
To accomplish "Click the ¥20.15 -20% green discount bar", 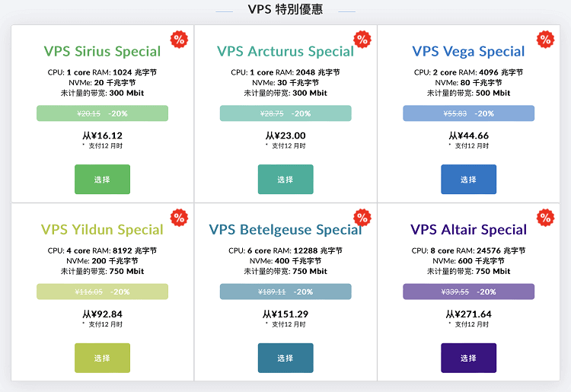I will pyautogui.click(x=102, y=113).
